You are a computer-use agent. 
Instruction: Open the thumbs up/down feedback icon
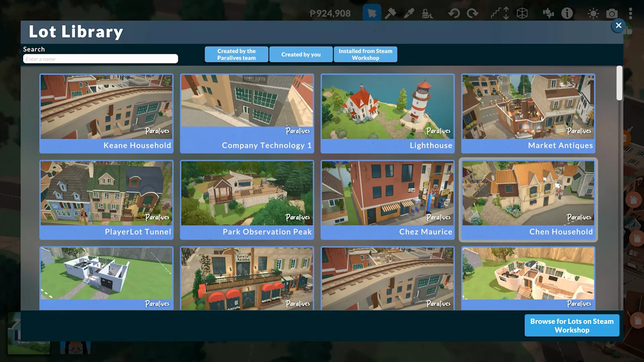548,13
